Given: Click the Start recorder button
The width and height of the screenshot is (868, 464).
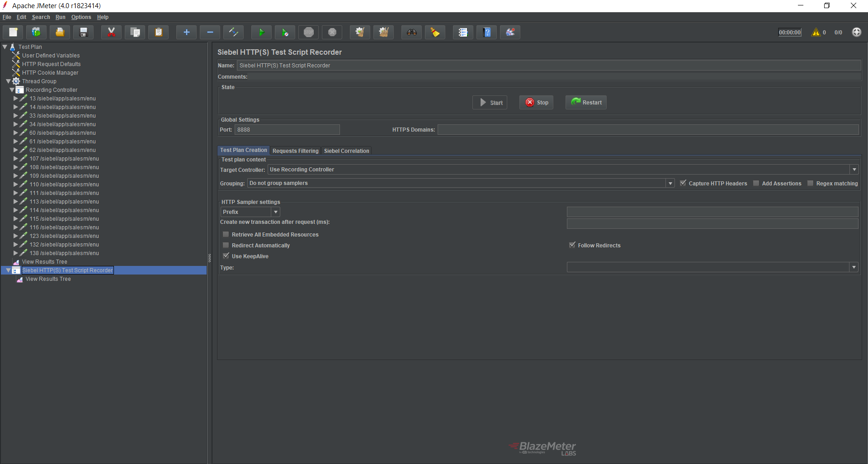Looking at the screenshot, I should pos(490,103).
